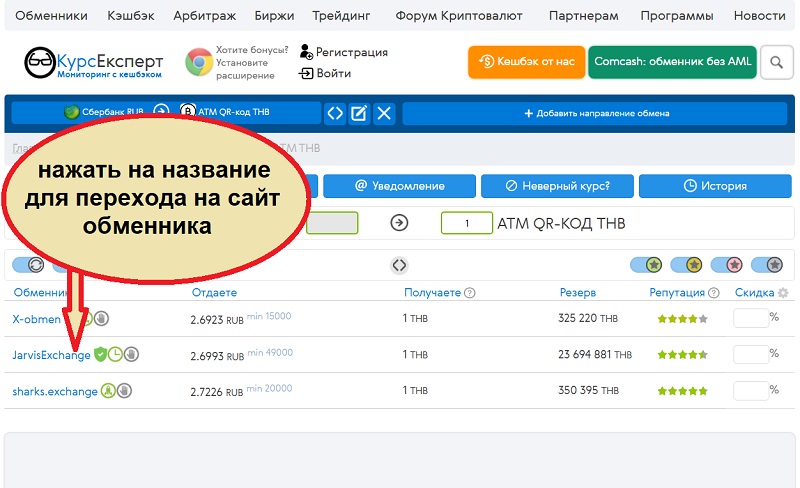This screenshot has width=800, height=488.
Task: Click the rate '2.6923 RUB' cell
Action: (x=217, y=320)
